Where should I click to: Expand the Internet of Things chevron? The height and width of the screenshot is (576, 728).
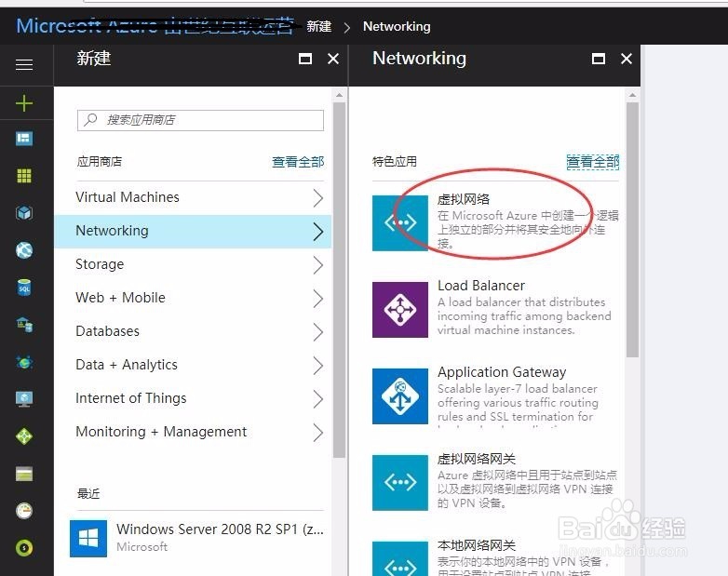[x=318, y=399]
